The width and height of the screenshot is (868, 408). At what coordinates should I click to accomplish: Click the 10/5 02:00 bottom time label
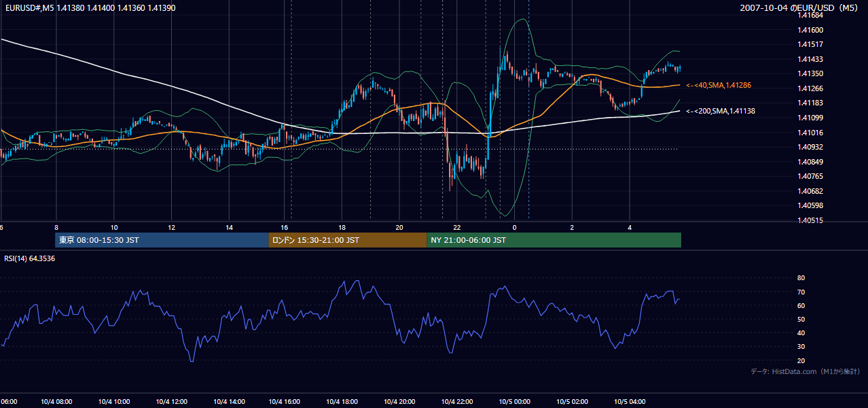click(x=572, y=402)
